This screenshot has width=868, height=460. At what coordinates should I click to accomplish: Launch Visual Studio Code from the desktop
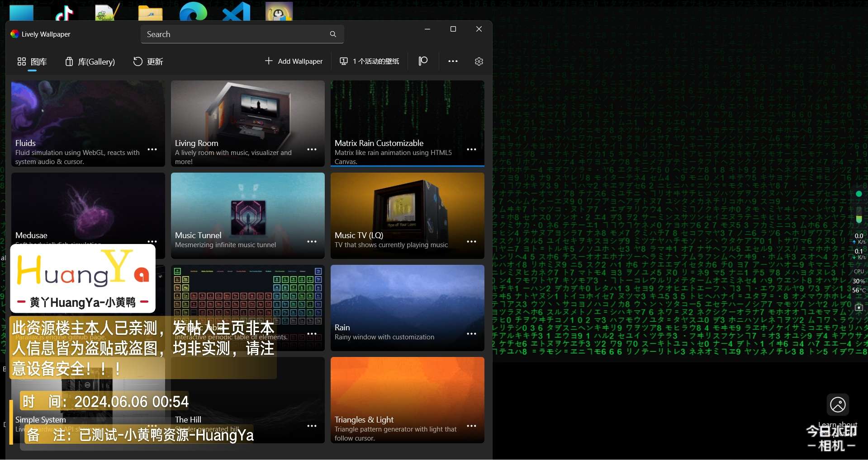click(236, 12)
